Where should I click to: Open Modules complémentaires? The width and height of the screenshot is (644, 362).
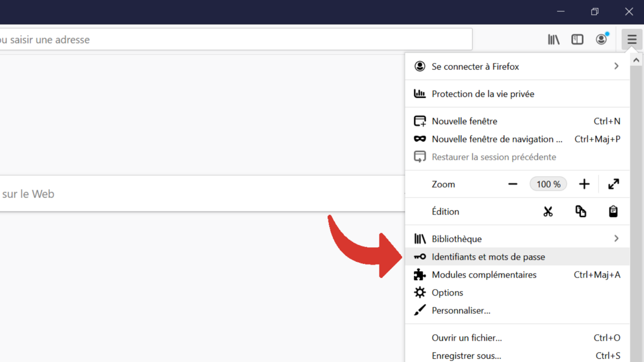(517, 275)
